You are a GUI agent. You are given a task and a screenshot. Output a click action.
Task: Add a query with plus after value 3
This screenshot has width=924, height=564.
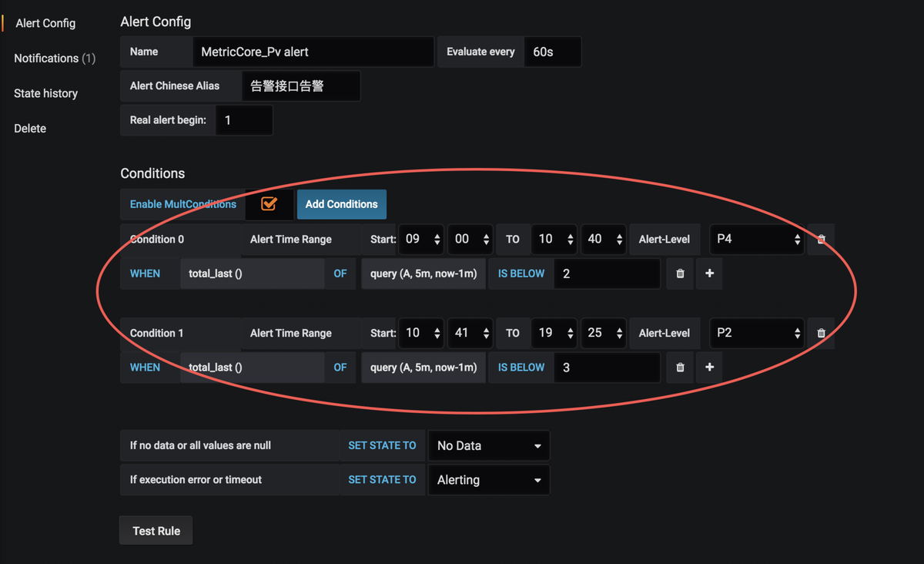(709, 368)
